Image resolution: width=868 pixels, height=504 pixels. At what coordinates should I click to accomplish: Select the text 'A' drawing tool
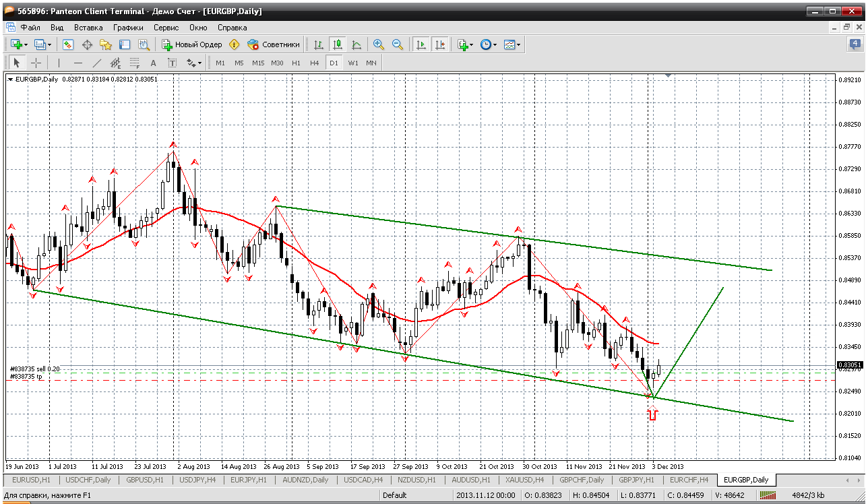pos(153,63)
